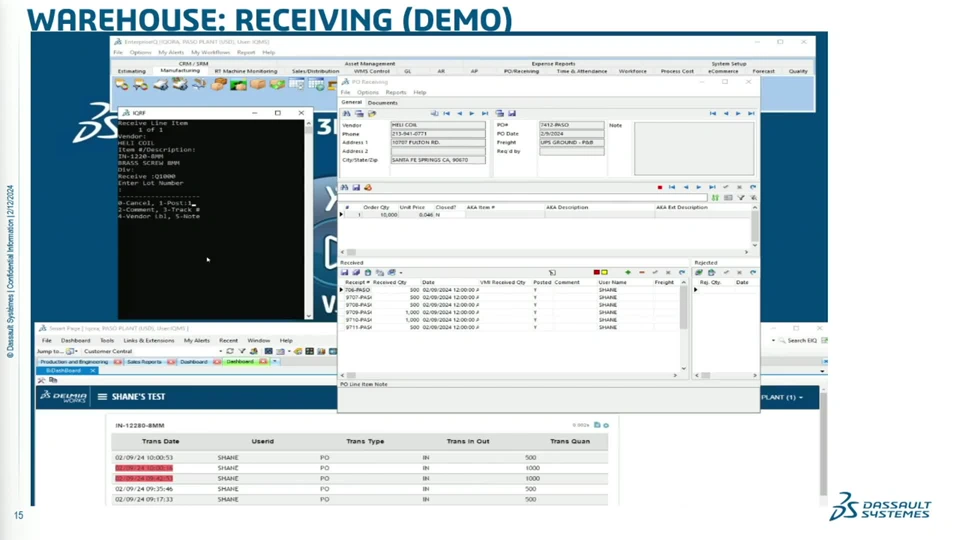
Task: Open the Reports menu in PO Receiving
Action: (396, 92)
